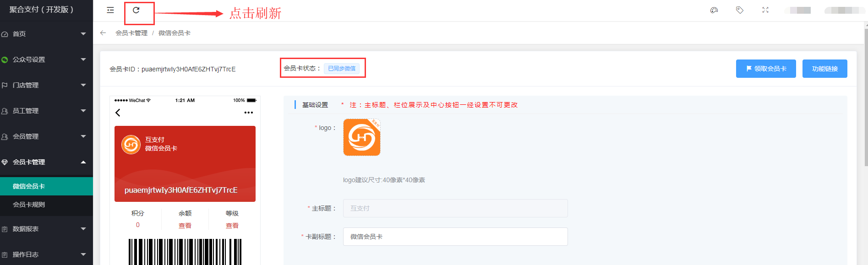The width and height of the screenshot is (868, 265).
Task: Open the 操作日志 menu label
Action: 26,254
